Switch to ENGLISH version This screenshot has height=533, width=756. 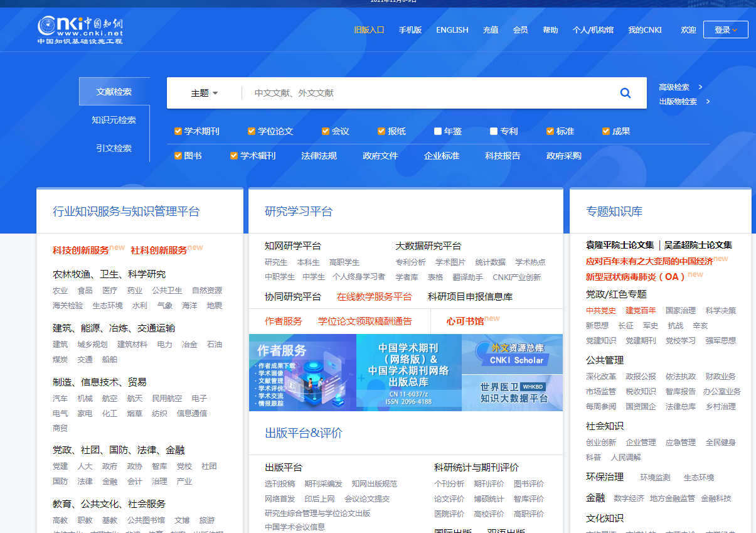click(452, 30)
